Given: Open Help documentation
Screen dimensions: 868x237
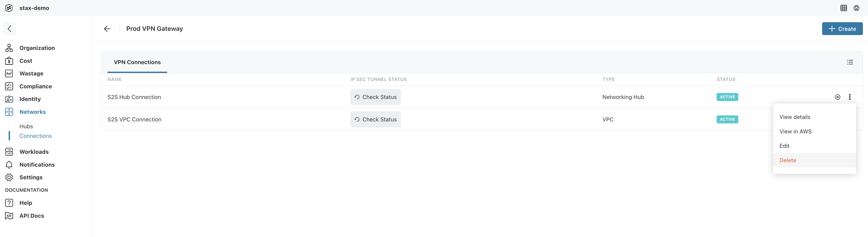Looking at the screenshot, I should [26, 203].
